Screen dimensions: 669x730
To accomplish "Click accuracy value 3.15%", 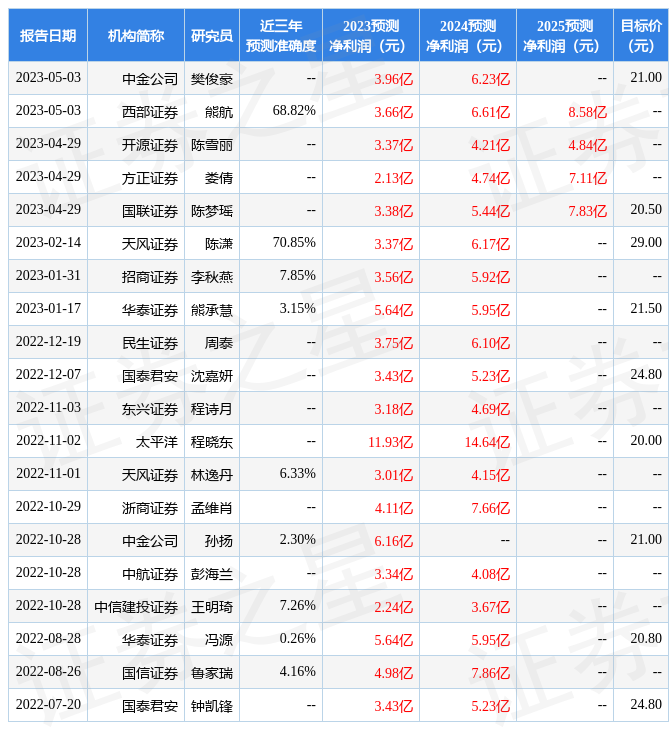I will 297,309.
